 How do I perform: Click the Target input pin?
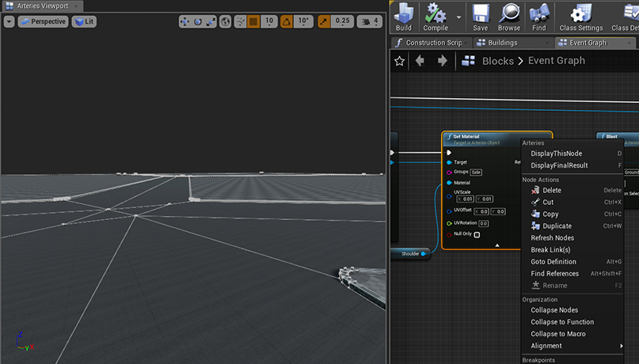[x=449, y=162]
